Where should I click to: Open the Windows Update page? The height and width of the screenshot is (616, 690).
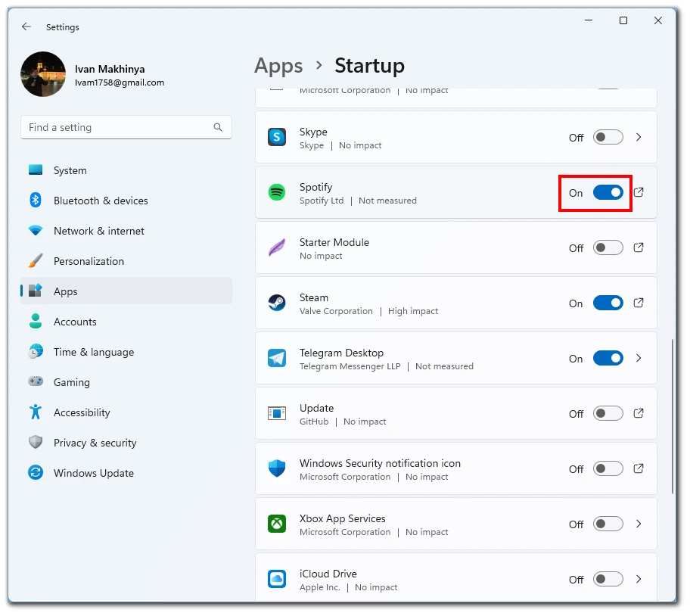point(126,473)
